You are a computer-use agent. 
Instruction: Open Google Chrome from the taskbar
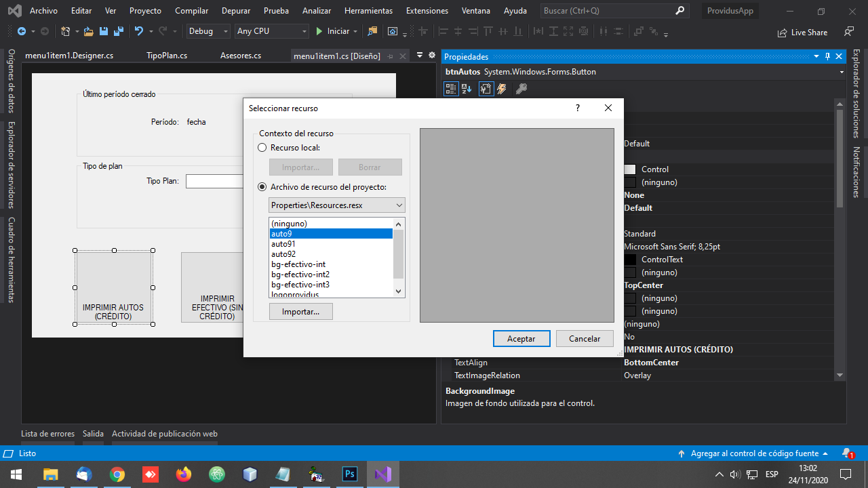tap(117, 474)
